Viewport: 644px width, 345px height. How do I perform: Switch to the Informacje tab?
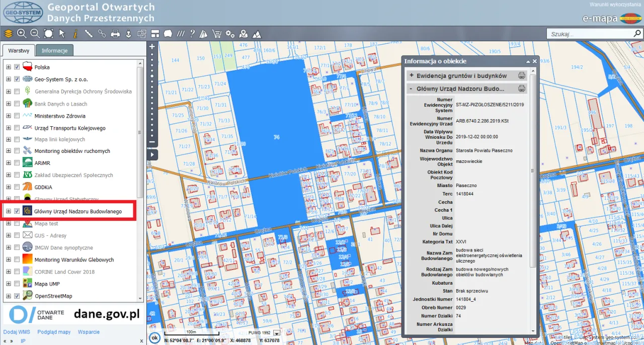55,50
